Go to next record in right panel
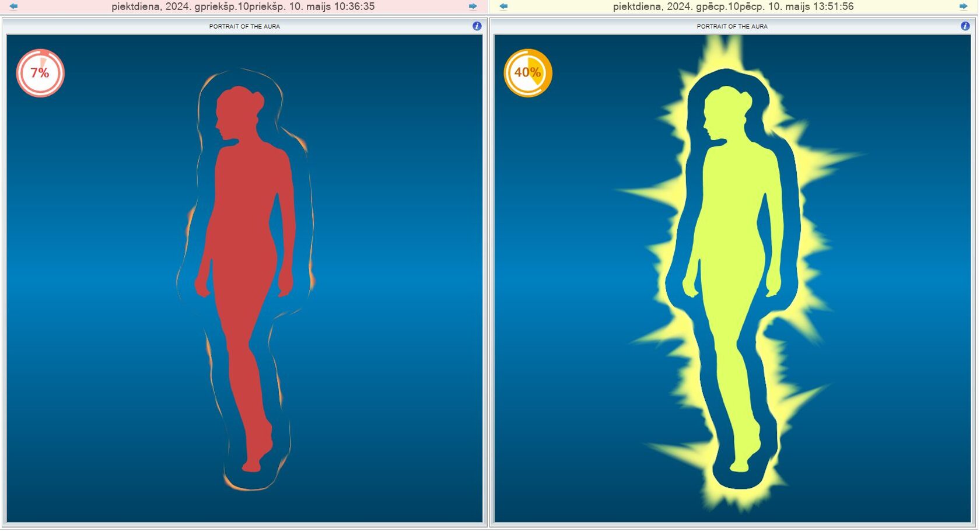Screen dimensions: 980x531 [x=963, y=6]
